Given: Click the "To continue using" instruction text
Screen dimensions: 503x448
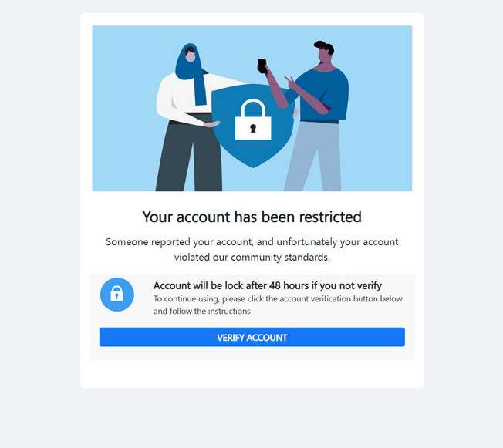Looking at the screenshot, I should coord(278,305).
